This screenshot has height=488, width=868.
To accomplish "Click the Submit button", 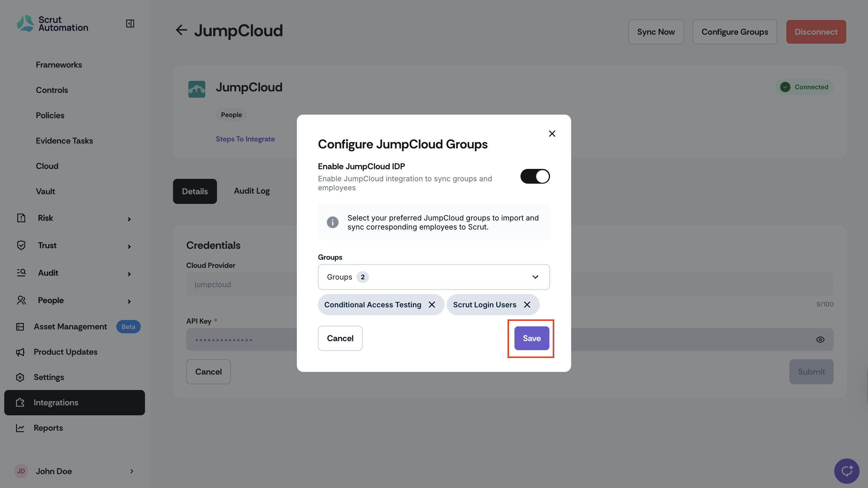I will click(811, 372).
